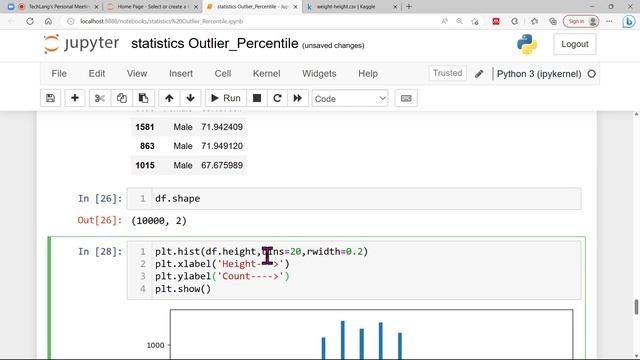
Task: Click row index 863
Action: 147,146
